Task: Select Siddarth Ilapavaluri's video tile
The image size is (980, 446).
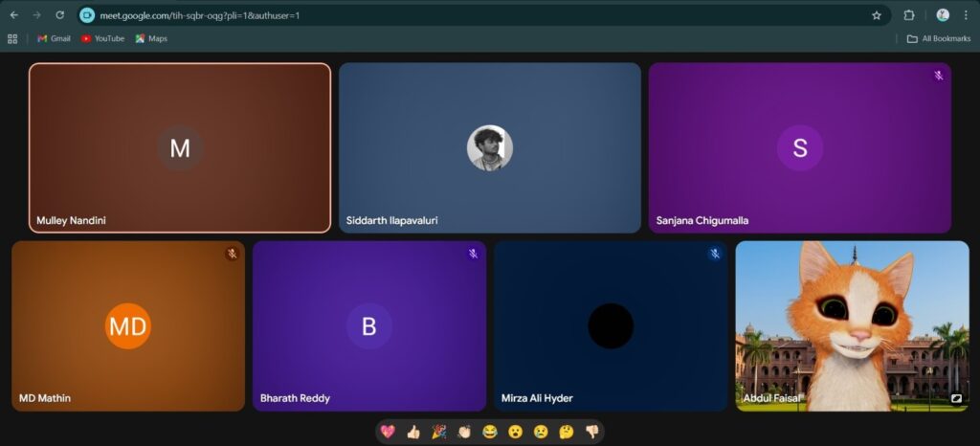Action: tap(489, 148)
